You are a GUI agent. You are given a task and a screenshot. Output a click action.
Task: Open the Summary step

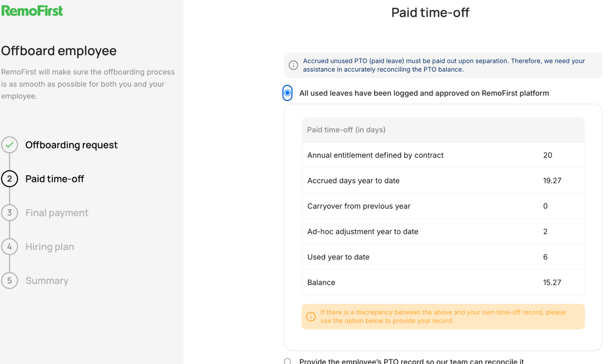(47, 280)
